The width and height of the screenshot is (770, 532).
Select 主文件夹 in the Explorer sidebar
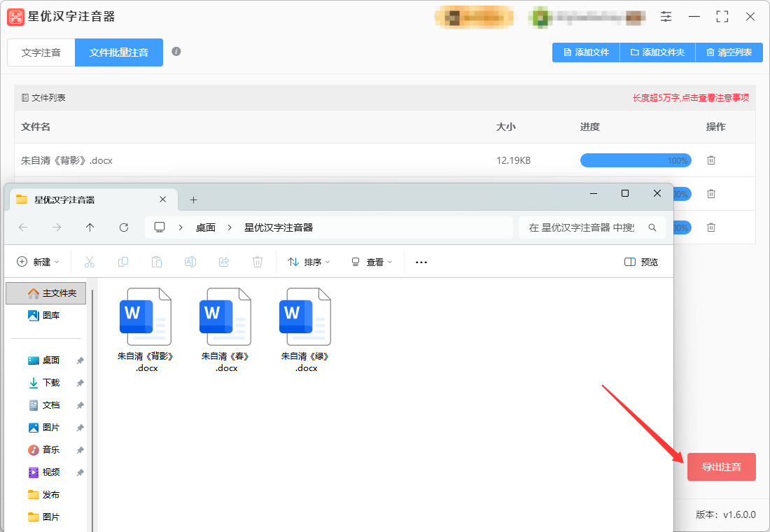[46, 293]
